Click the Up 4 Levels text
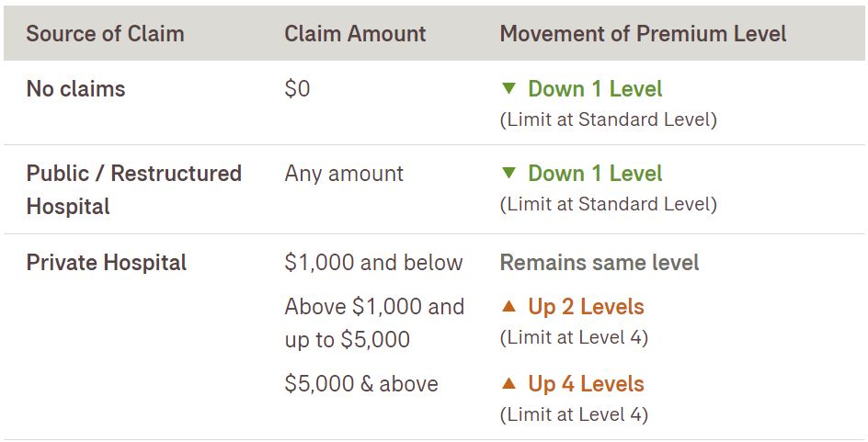This screenshot has height=442, width=868. click(586, 384)
